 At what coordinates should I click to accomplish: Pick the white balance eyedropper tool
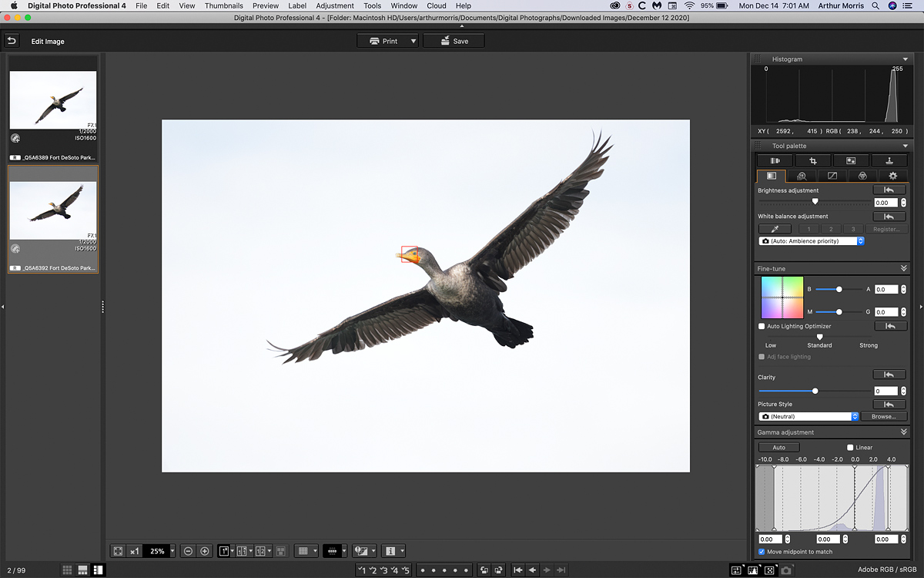(x=775, y=229)
